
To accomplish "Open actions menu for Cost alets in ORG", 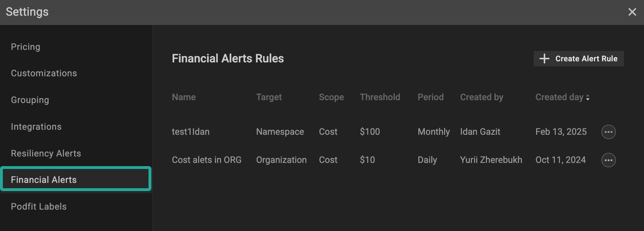I will (x=608, y=160).
